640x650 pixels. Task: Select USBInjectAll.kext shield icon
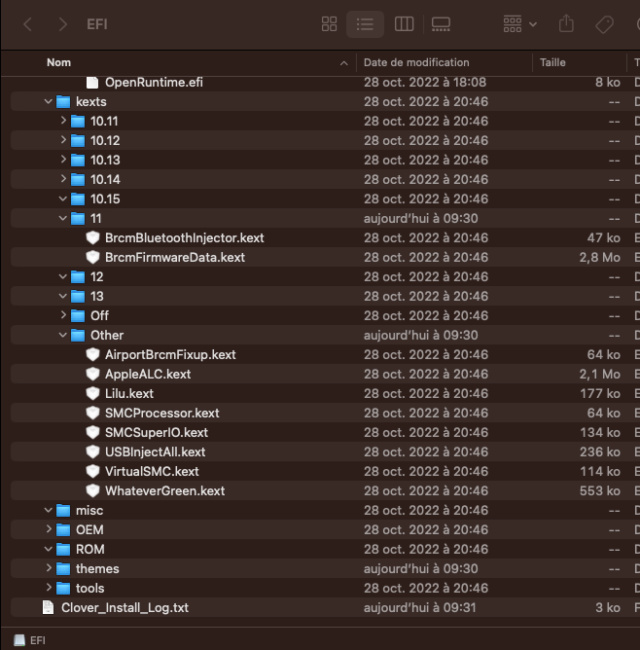click(x=92, y=452)
